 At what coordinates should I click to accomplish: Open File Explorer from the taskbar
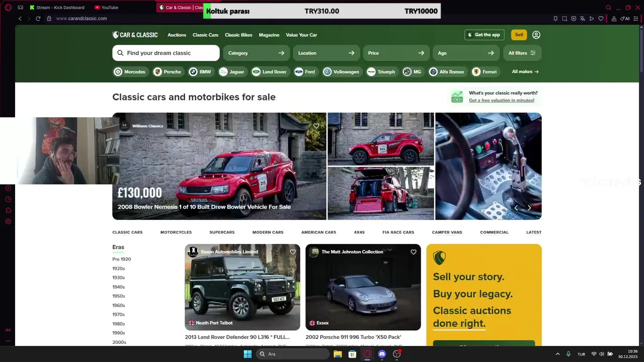click(x=338, y=354)
